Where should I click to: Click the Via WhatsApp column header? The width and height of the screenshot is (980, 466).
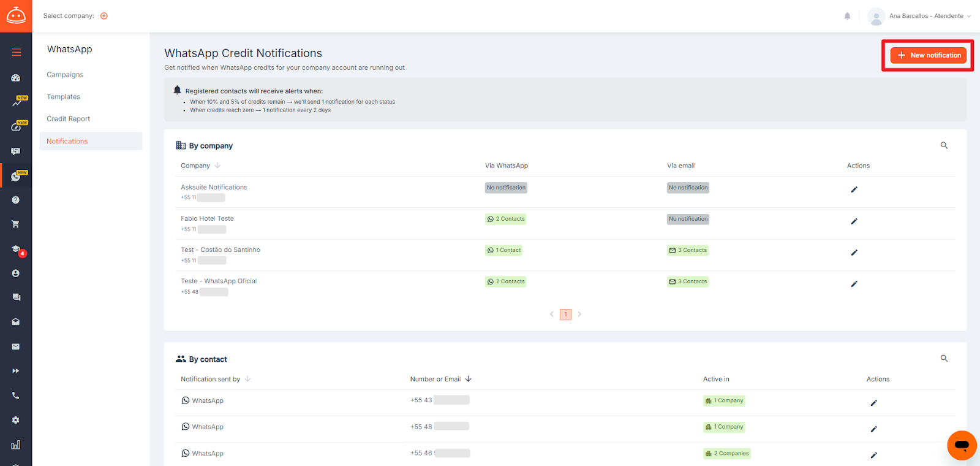pyautogui.click(x=507, y=166)
